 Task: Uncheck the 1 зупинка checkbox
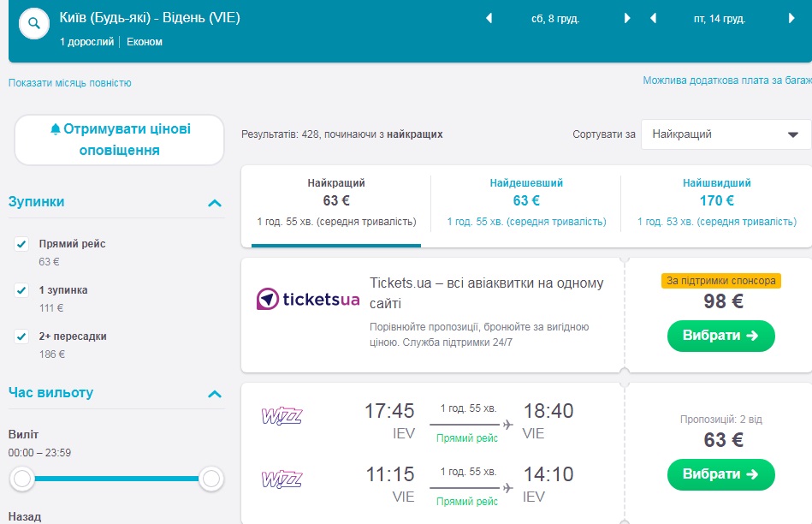22,291
